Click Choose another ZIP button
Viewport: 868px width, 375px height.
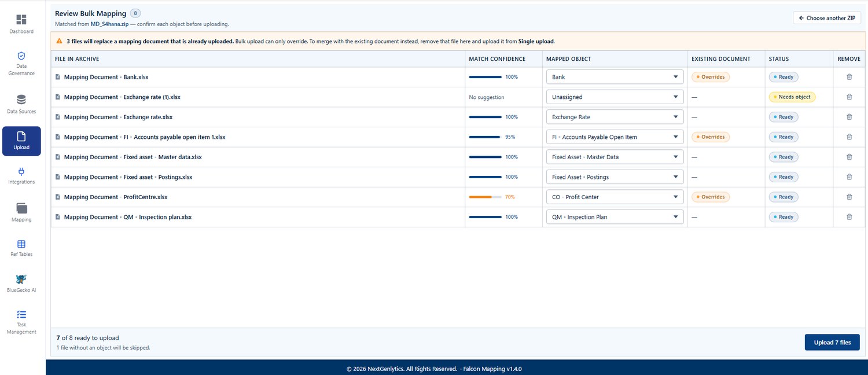pos(827,18)
